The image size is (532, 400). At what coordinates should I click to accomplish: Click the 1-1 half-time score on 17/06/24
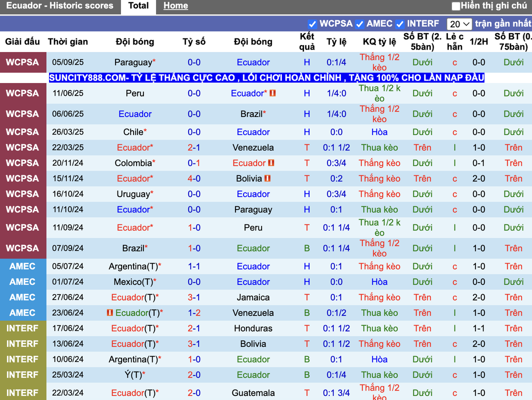(478, 328)
